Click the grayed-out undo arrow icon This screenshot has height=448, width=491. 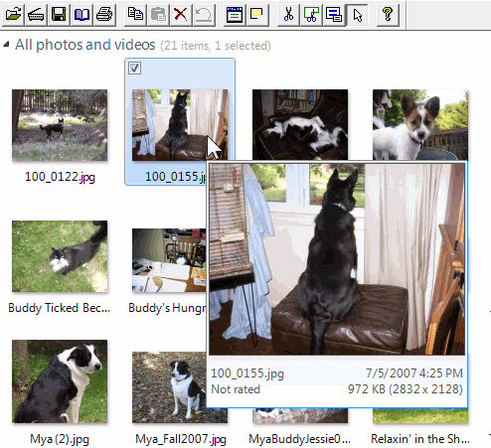(x=204, y=15)
